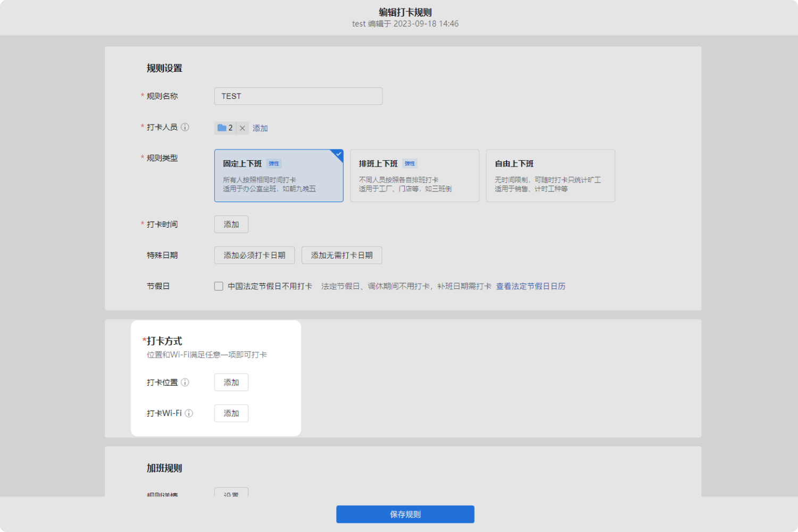
Task: Click the 弹性 badge on 排班上下班
Action: (x=410, y=163)
